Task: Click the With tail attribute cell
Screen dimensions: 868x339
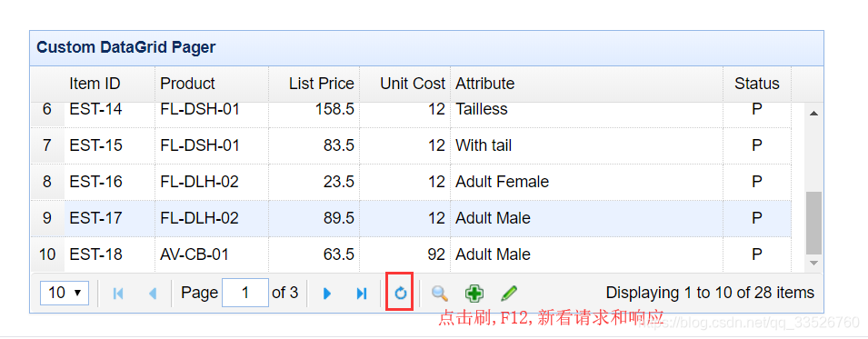Action: 587,145
